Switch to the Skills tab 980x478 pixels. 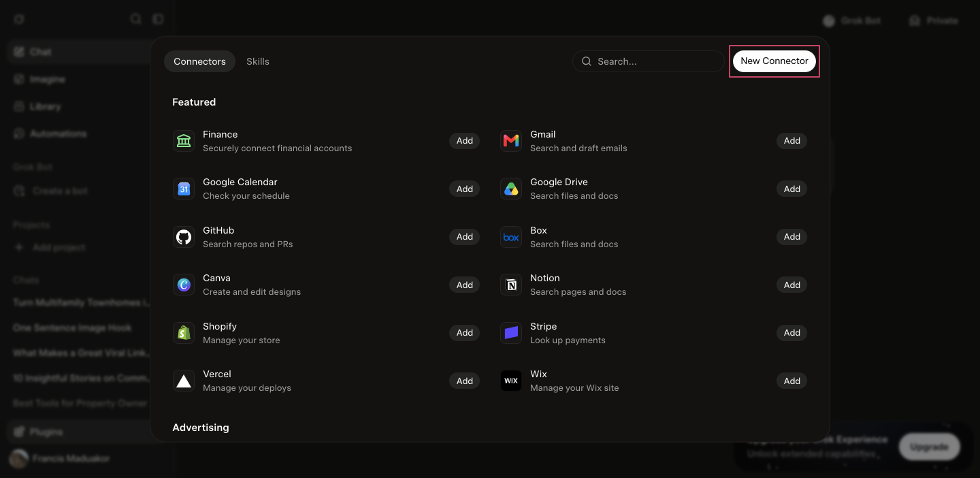point(258,61)
